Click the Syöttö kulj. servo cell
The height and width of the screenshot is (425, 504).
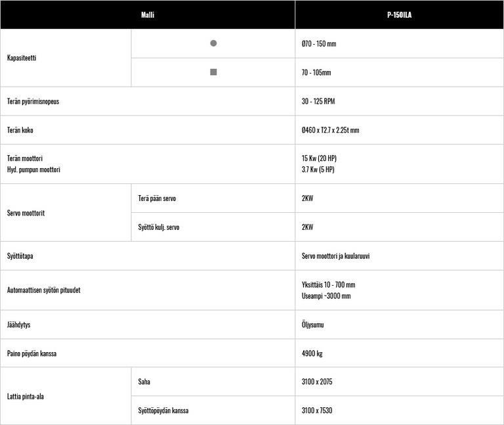159,227
